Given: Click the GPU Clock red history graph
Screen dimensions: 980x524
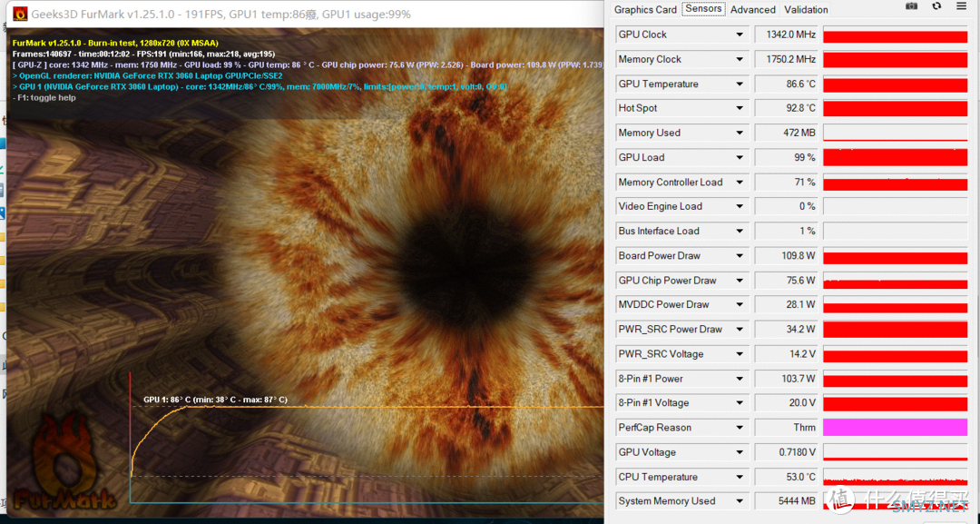Looking at the screenshot, I should (895, 35).
